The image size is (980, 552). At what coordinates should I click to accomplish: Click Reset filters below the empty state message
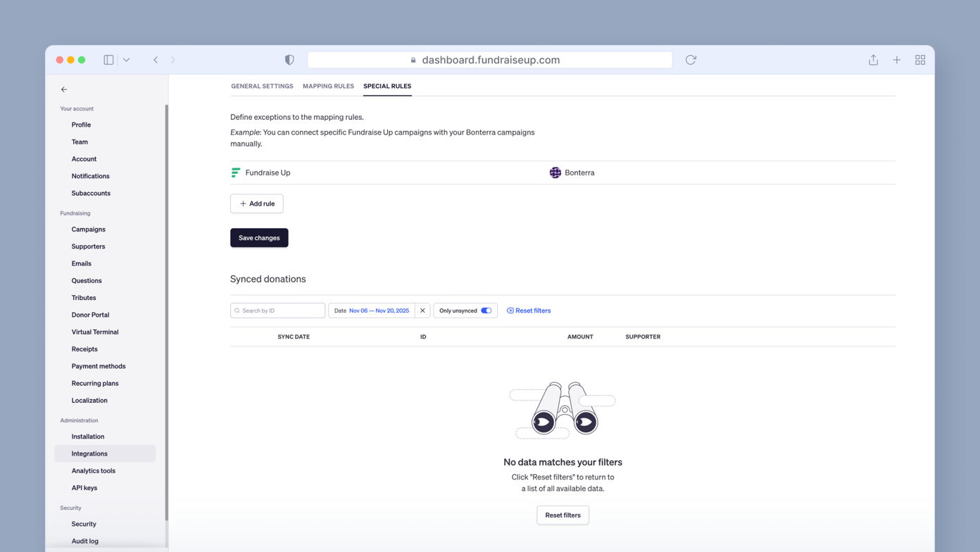coord(563,515)
